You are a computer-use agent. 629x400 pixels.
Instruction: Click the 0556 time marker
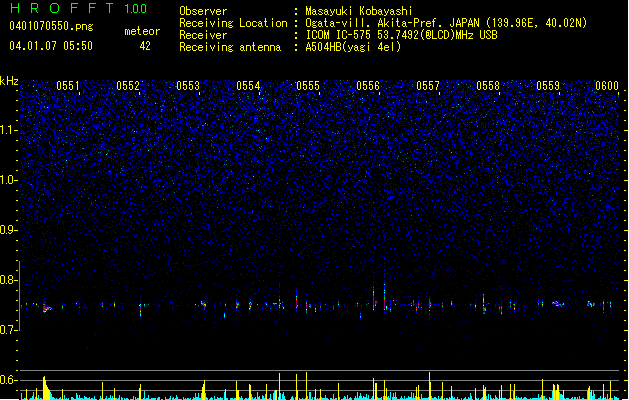tap(368, 86)
